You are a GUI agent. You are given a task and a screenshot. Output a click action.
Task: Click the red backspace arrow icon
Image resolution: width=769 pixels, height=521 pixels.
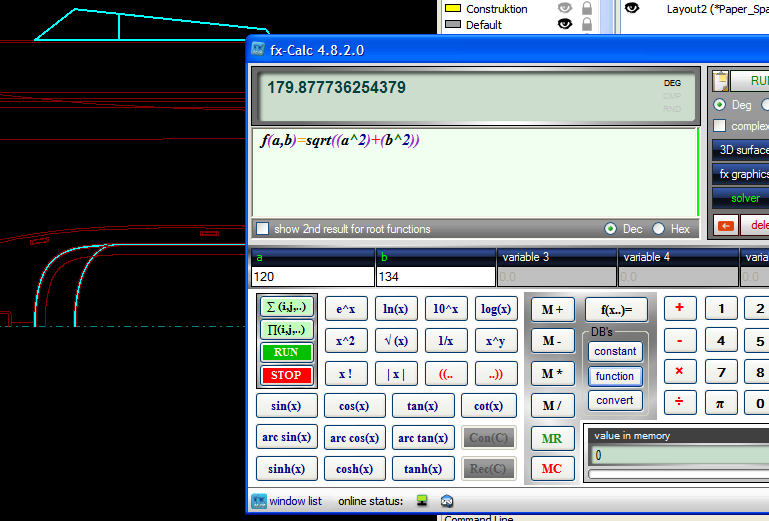click(x=726, y=226)
